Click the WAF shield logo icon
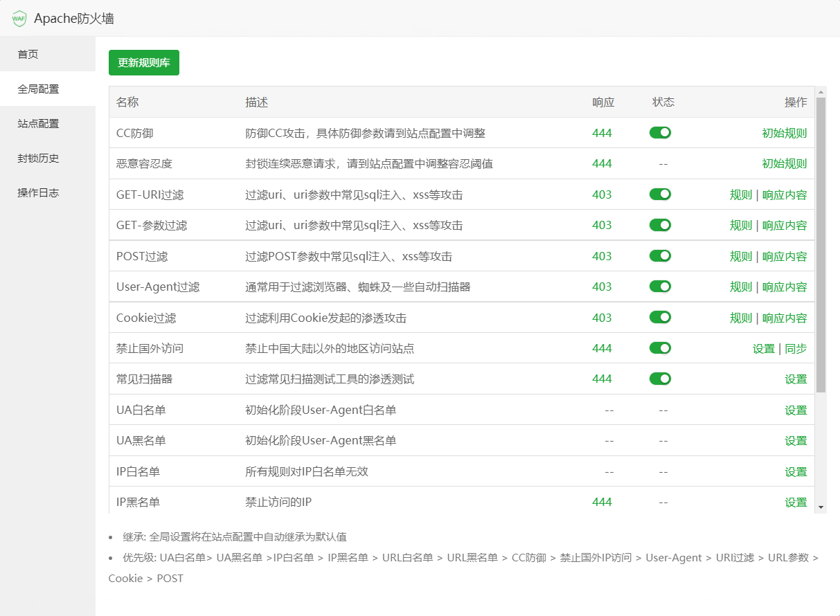Image resolution: width=840 pixels, height=616 pixels. (19, 19)
